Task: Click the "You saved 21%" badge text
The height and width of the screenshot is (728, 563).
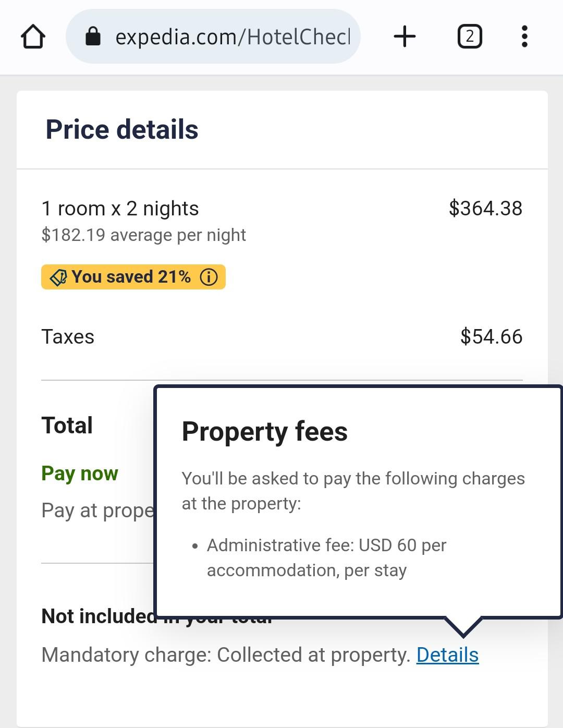Action: (131, 277)
